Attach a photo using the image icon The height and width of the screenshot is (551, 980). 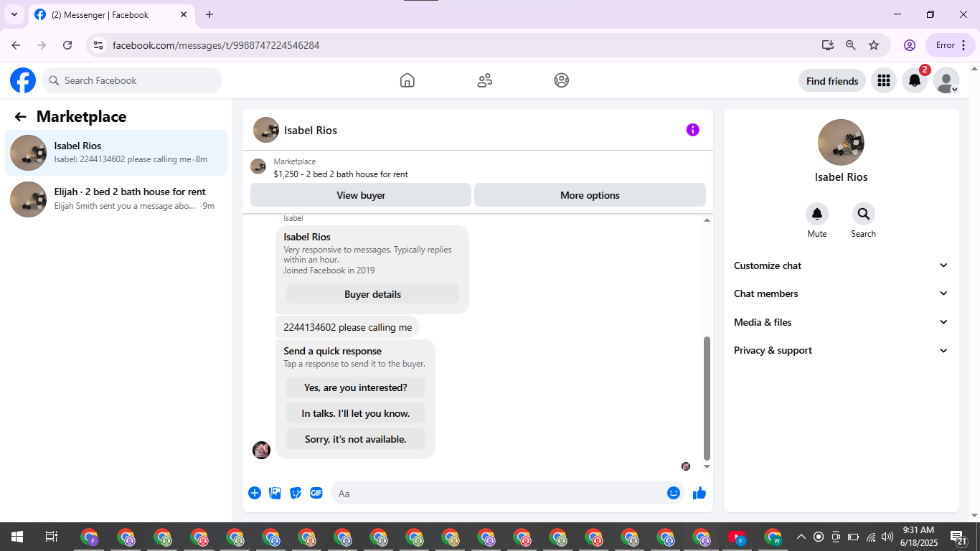pos(275,493)
